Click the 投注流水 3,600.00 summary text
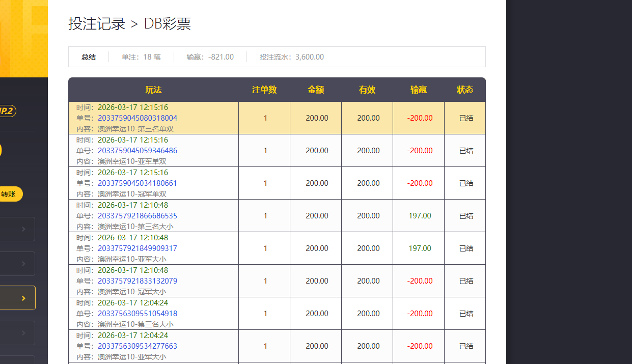632x364 pixels. click(x=291, y=57)
